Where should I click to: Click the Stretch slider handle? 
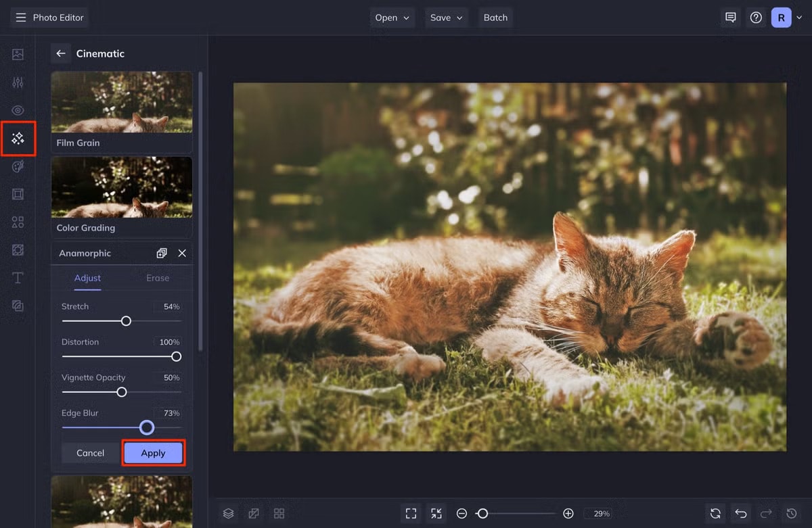point(126,321)
